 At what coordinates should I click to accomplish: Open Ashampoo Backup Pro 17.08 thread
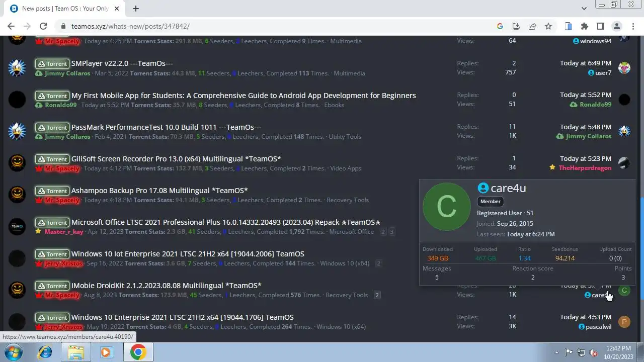[x=159, y=190]
